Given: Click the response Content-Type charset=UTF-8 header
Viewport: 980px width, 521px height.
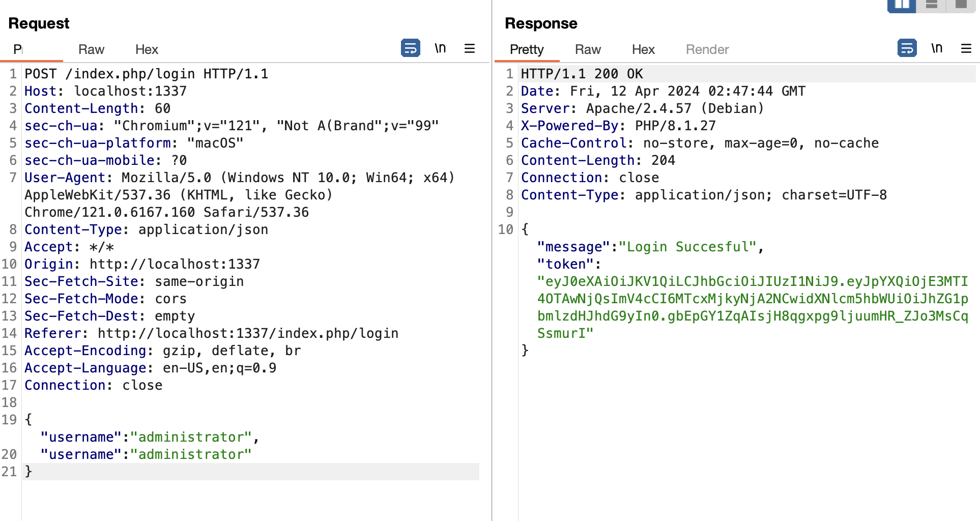Looking at the screenshot, I should 704,195.
